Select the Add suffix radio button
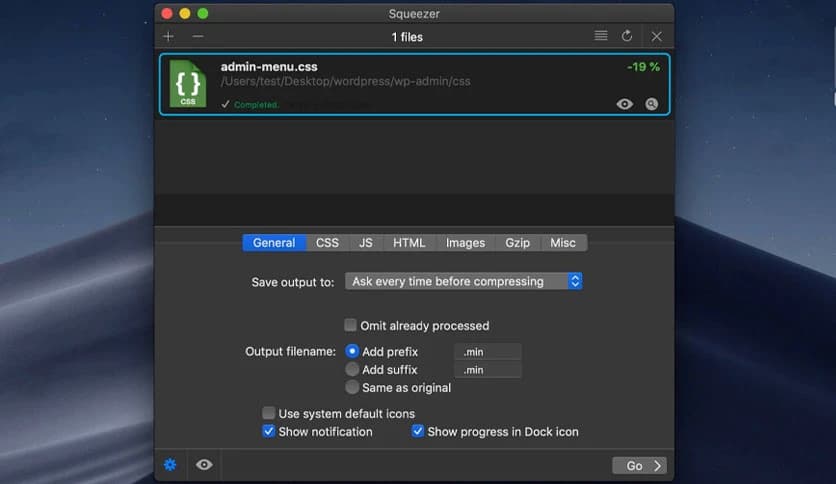The width and height of the screenshot is (836, 484). point(352,370)
